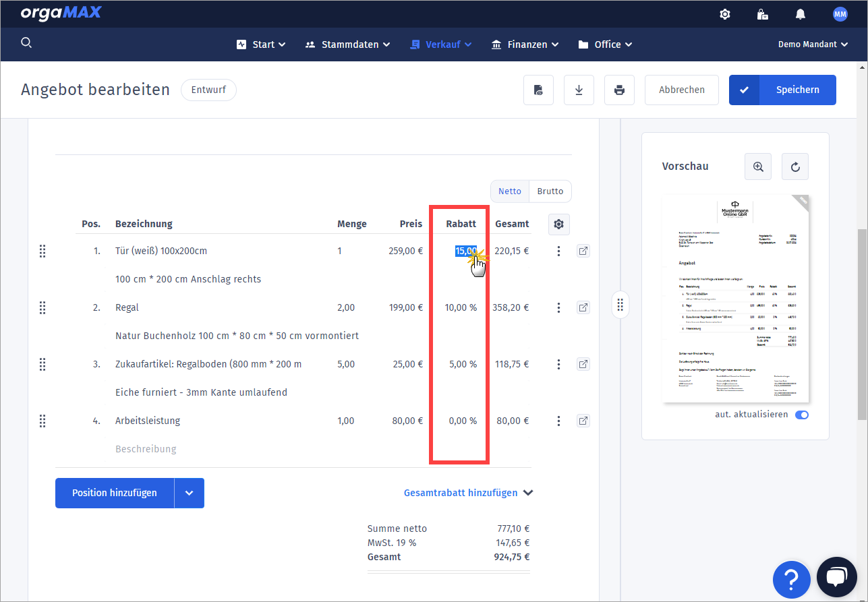Viewport: 868px width, 602px height.
Task: Open the help question mark button
Action: 792,579
